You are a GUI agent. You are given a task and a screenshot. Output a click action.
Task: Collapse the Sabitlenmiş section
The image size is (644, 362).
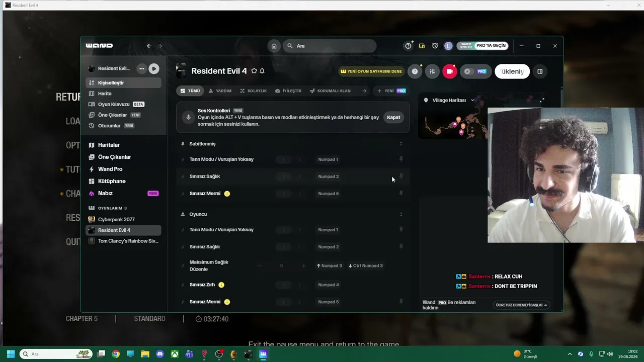[401, 144]
